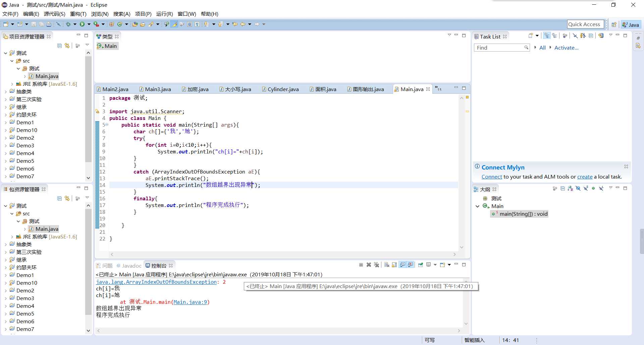Open the 源代码(S) menu
644x345 pixels.
[x=54, y=14]
